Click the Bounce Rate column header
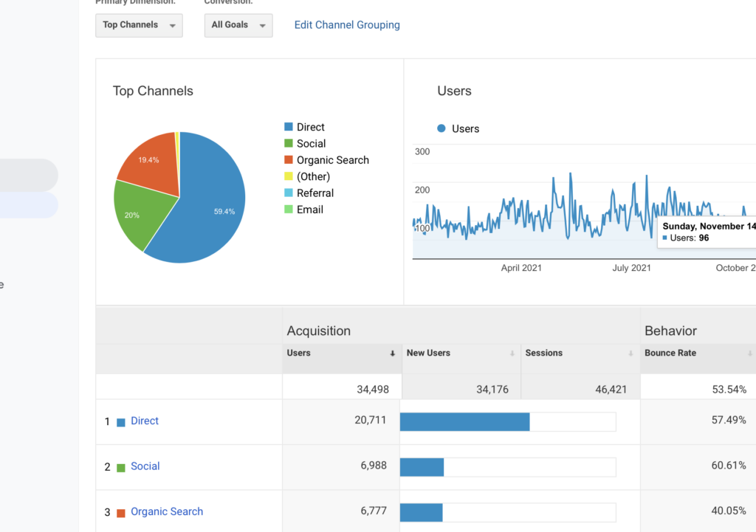The image size is (756, 532). [670, 353]
